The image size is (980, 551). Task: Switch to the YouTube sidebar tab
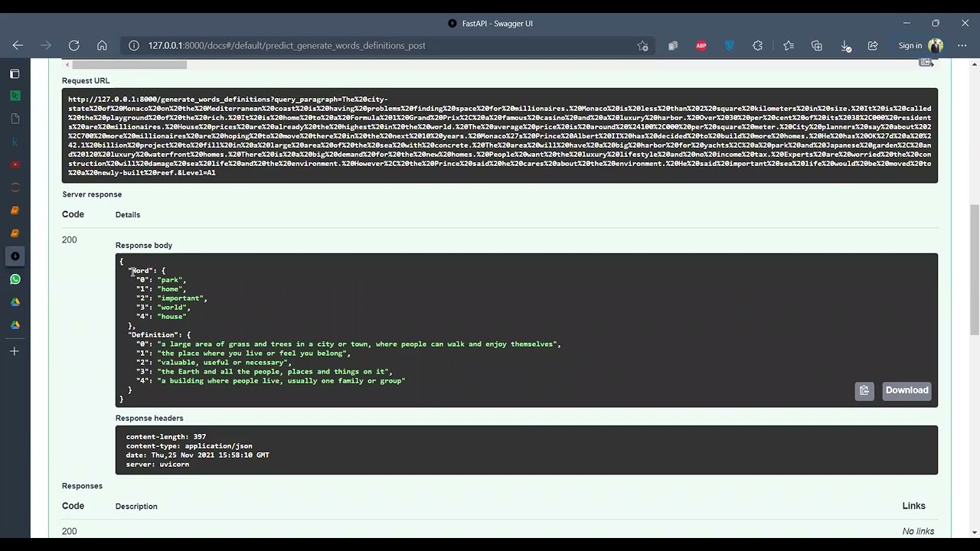15,165
